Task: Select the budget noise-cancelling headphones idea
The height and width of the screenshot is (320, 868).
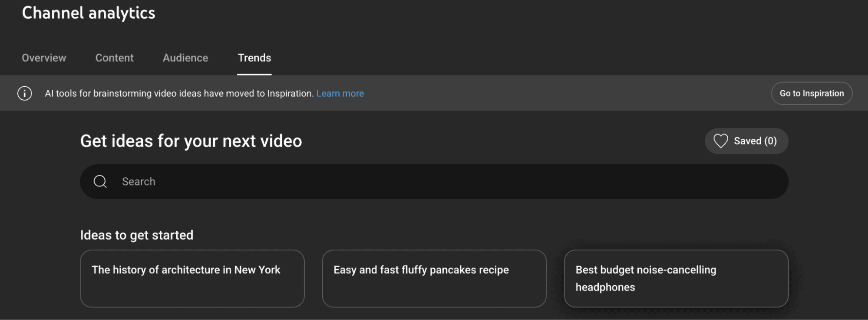Action: 676,278
